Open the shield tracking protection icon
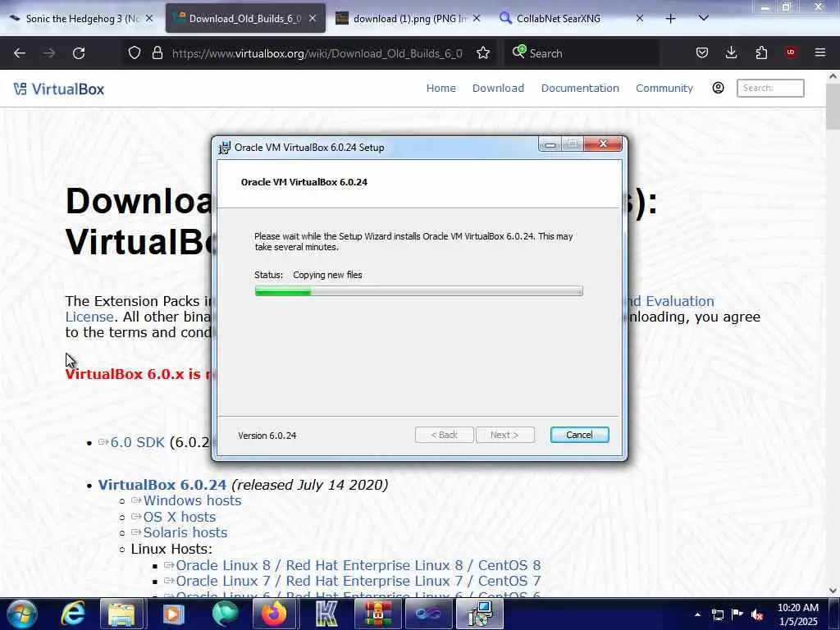 (x=135, y=53)
